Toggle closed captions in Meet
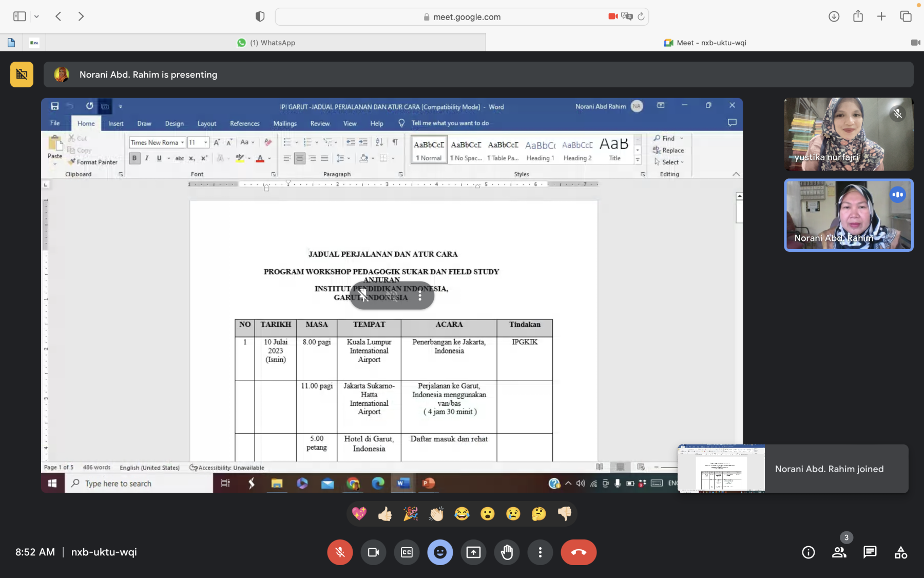 (x=407, y=552)
